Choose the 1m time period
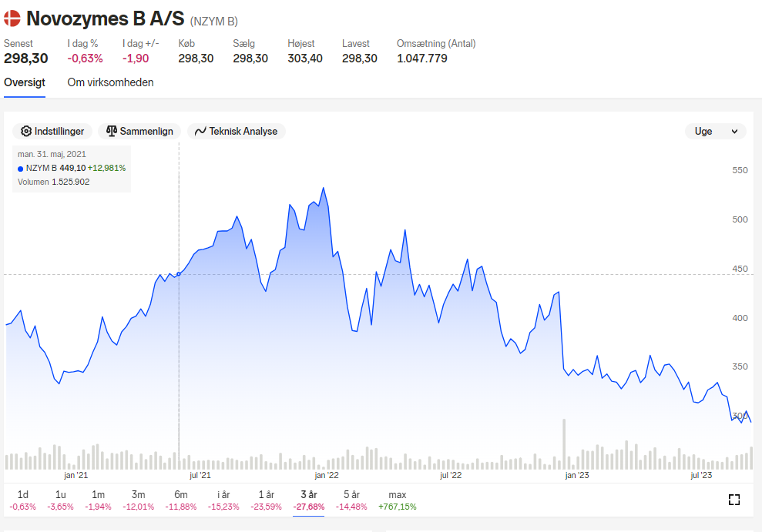The image size is (762, 532). [98, 500]
